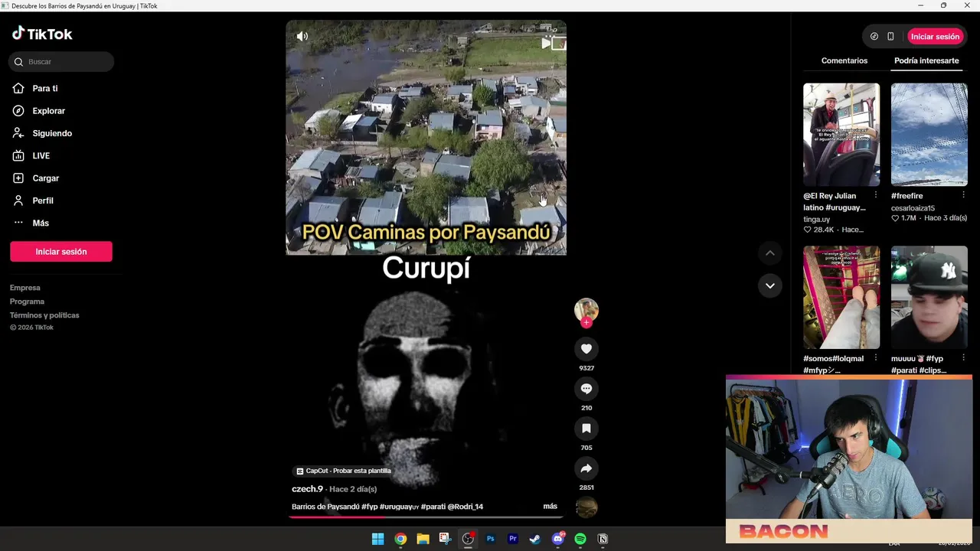Viewport: 980px width, 551px height.
Task: Click the phone app icon in header
Action: pyautogui.click(x=890, y=37)
